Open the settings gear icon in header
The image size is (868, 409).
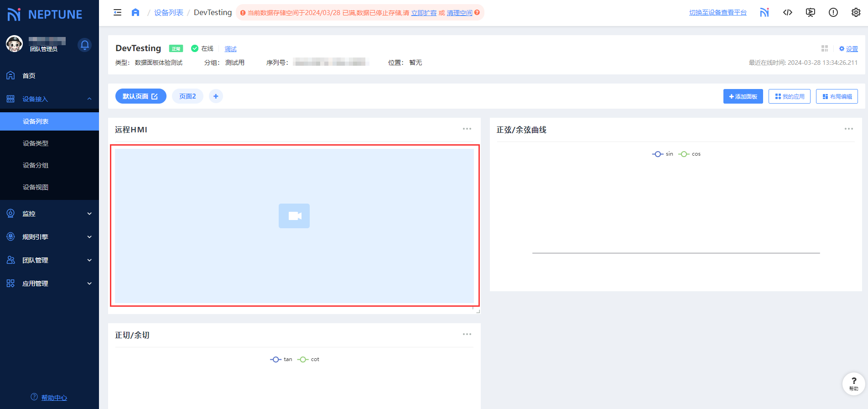(x=856, y=12)
